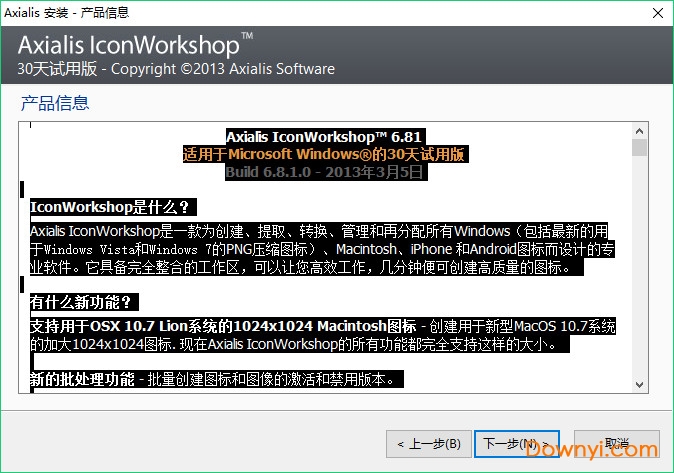Click the "Axialis 安装 - 产品信息" title bar
674x473 pixels.
pyautogui.click(x=300, y=13)
